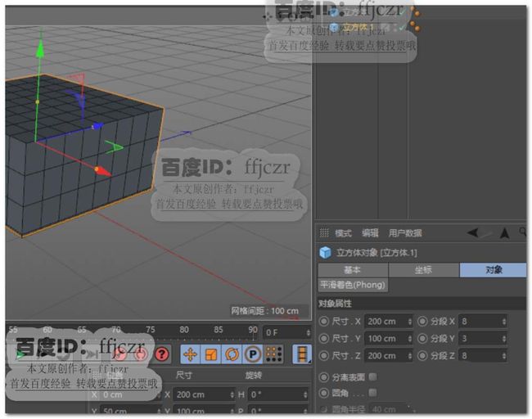
Task: Toggle the 尺寸 . Y animation dot
Action: pos(324,338)
